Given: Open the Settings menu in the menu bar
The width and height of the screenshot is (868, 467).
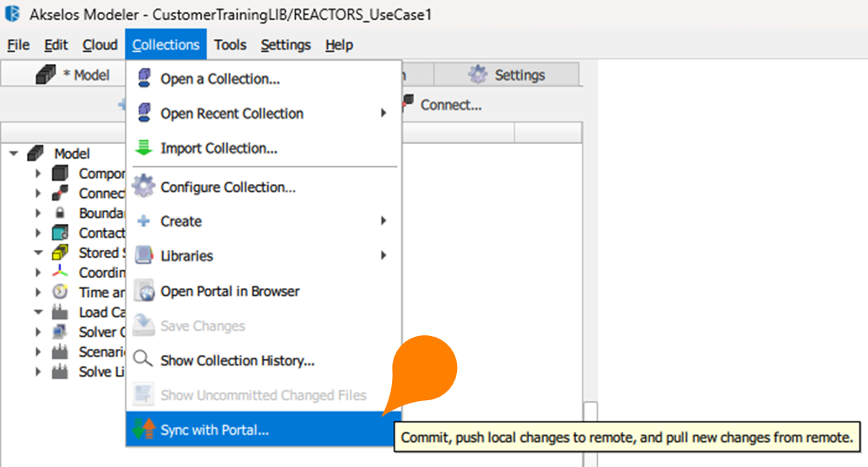Looking at the screenshot, I should pyautogui.click(x=285, y=45).
